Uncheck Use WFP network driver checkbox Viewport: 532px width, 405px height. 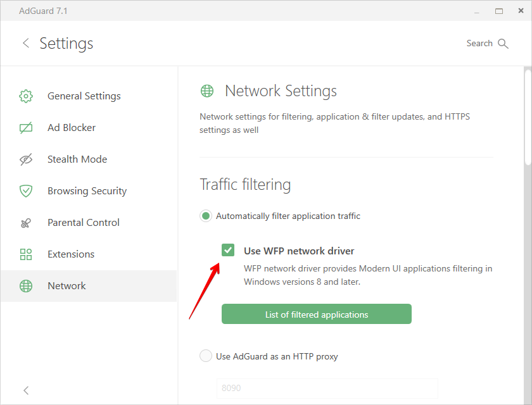click(228, 251)
